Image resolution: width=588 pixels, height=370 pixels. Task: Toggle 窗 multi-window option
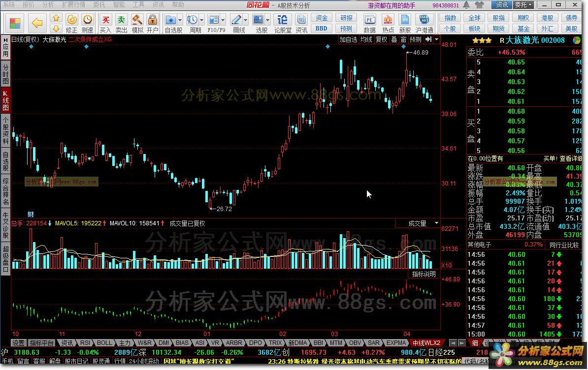click(403, 39)
